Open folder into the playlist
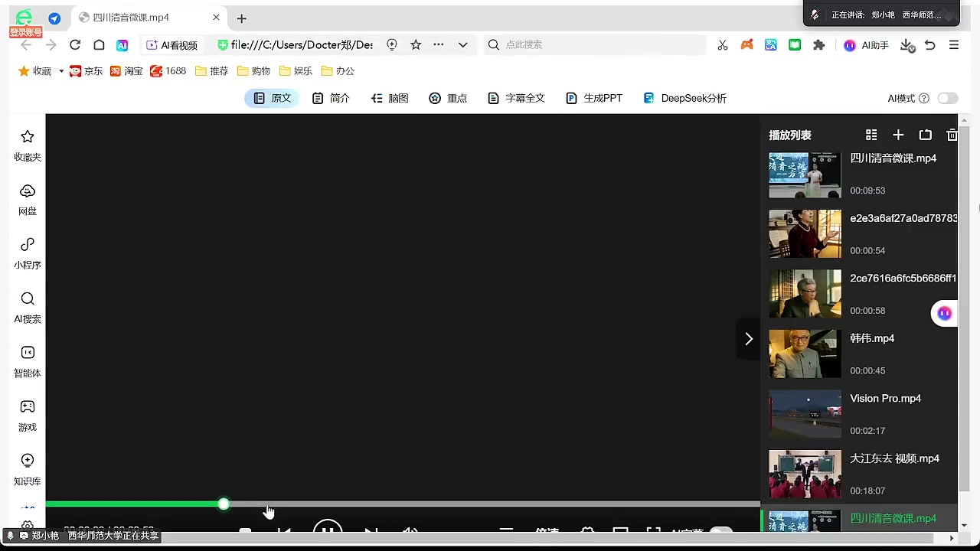Viewport: 980px width, 551px height. pos(925,135)
